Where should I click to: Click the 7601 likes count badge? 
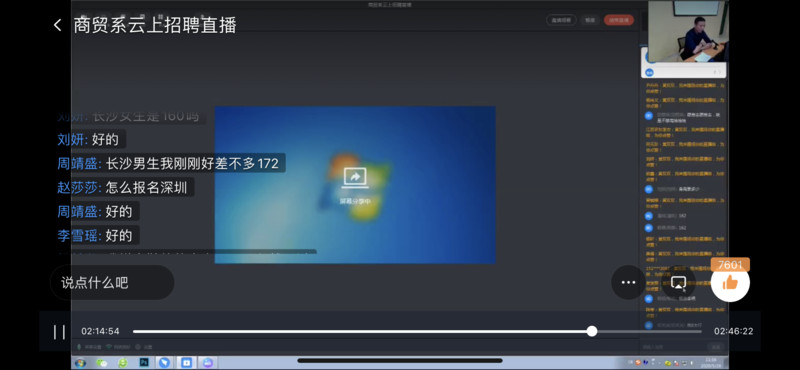730,265
